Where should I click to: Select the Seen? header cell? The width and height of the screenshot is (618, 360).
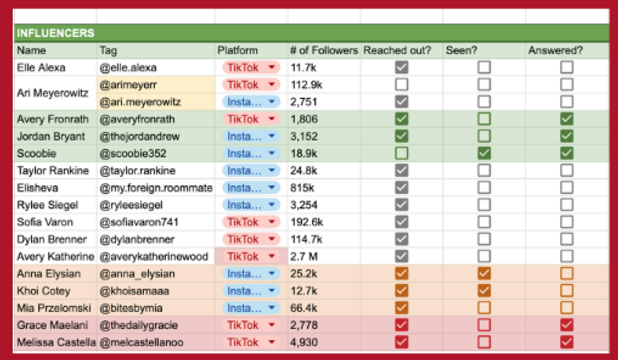484,50
